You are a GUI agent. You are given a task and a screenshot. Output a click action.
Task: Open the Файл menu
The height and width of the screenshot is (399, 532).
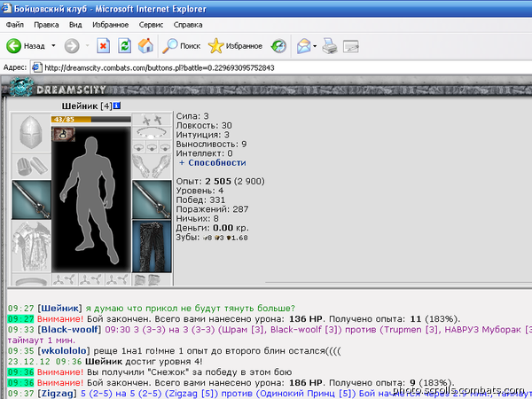click(x=14, y=25)
